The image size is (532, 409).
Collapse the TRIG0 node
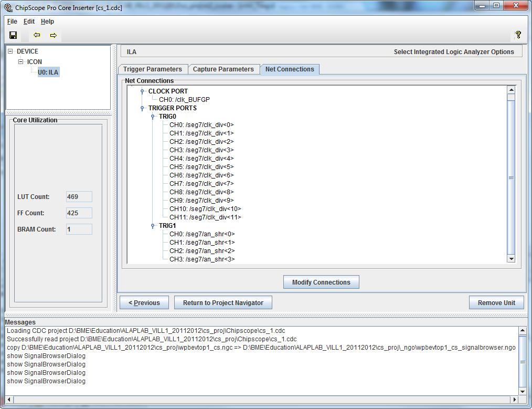point(153,117)
